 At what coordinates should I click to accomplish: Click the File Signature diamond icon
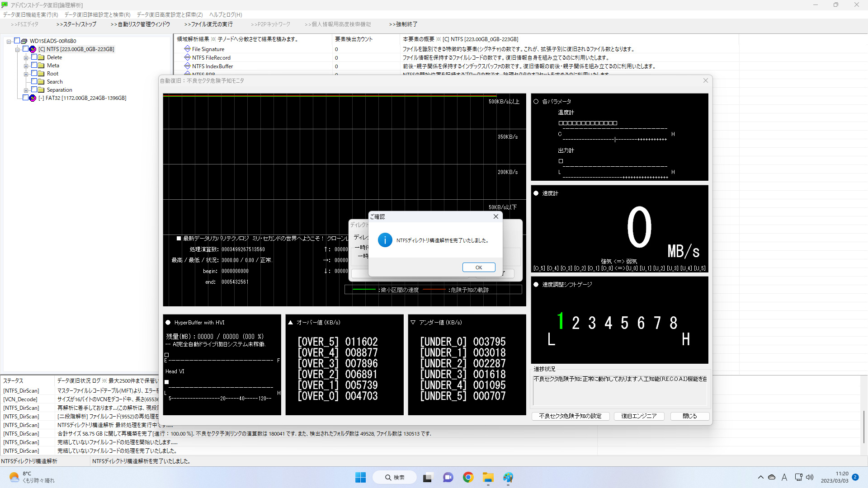[187, 49]
